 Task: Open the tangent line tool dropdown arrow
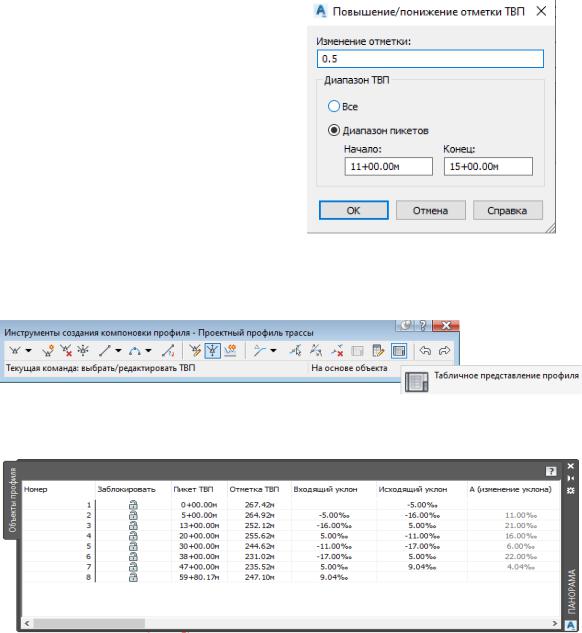[x=118, y=350]
